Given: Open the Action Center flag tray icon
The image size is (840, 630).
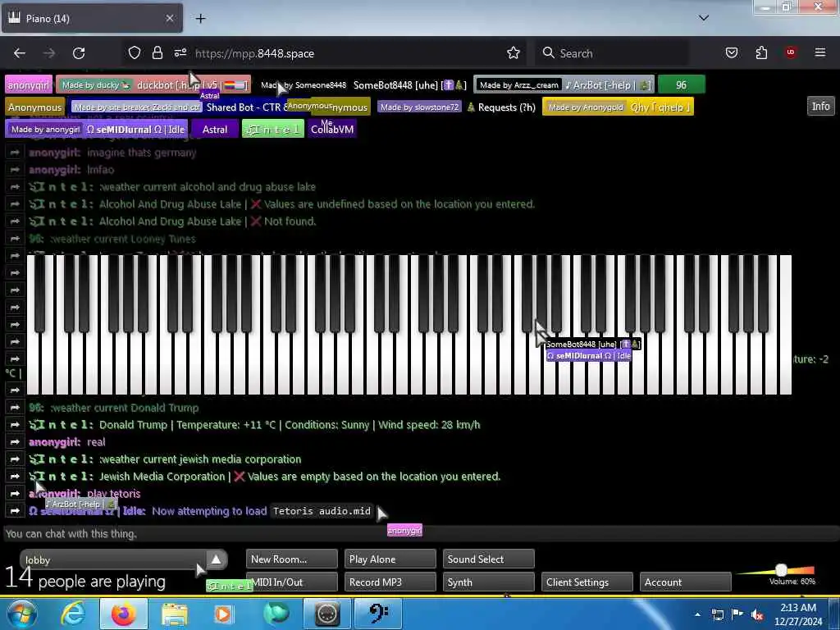Looking at the screenshot, I should click(737, 614).
